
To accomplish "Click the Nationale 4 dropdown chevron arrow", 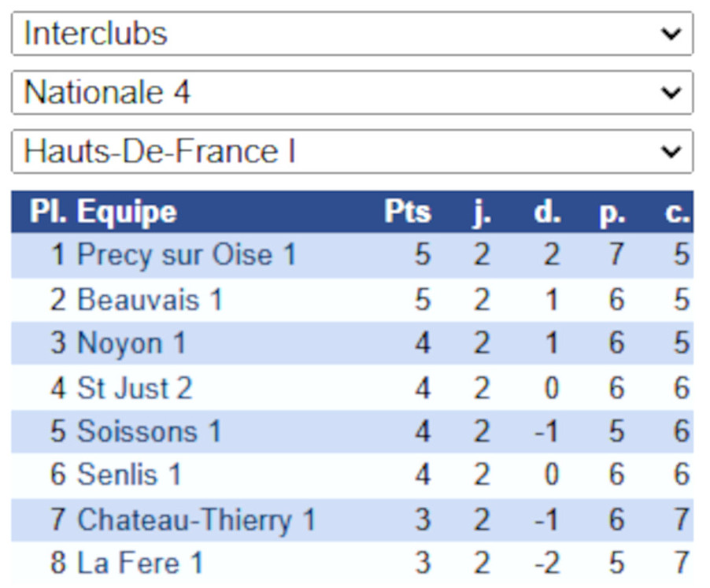I will [x=671, y=93].
